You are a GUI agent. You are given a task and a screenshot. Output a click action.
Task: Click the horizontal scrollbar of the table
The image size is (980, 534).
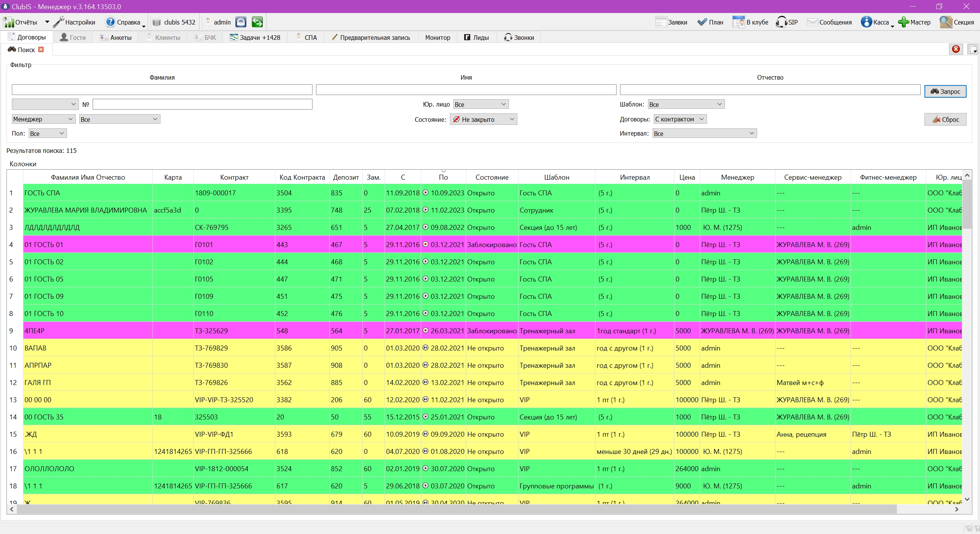456,509
